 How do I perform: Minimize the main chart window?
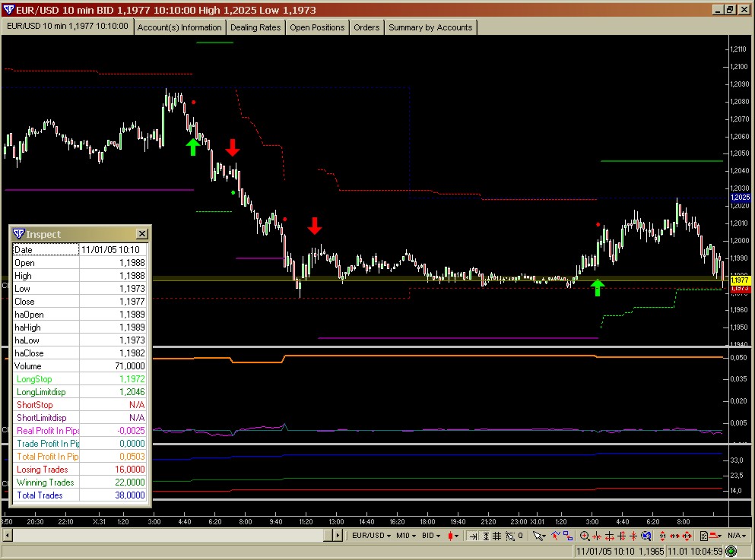click(x=718, y=10)
